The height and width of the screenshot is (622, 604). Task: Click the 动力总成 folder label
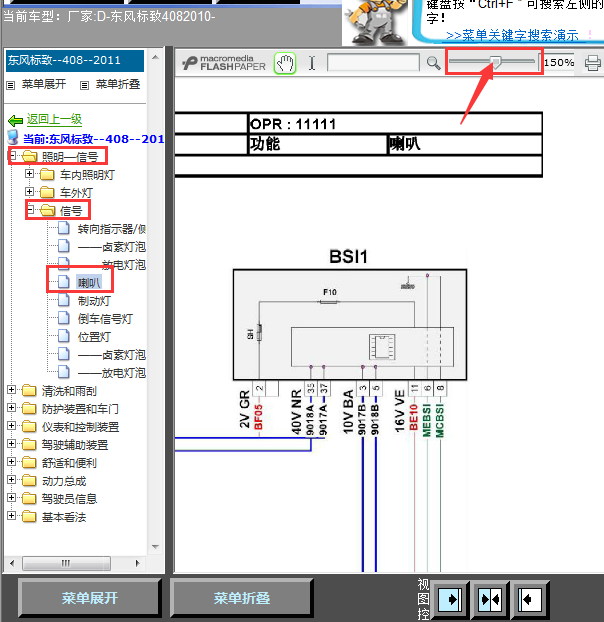(64, 481)
